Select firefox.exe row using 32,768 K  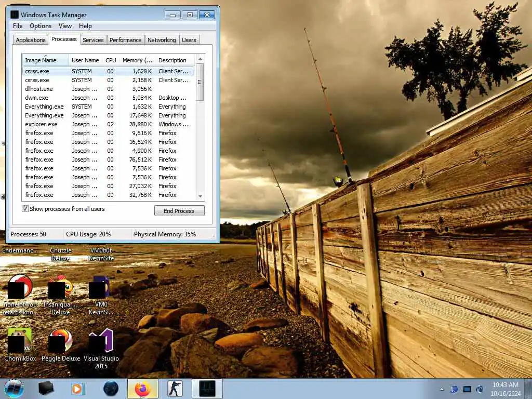[109, 195]
